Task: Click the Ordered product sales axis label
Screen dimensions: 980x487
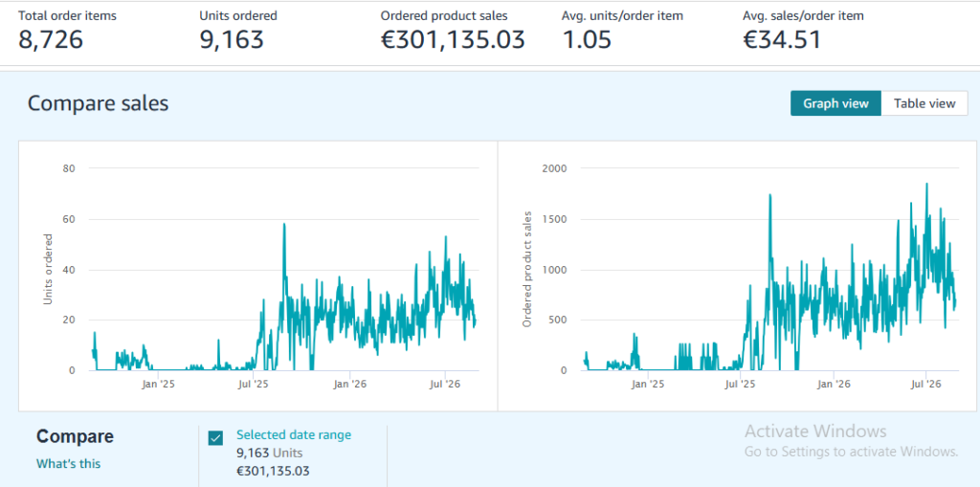Action: tap(527, 270)
